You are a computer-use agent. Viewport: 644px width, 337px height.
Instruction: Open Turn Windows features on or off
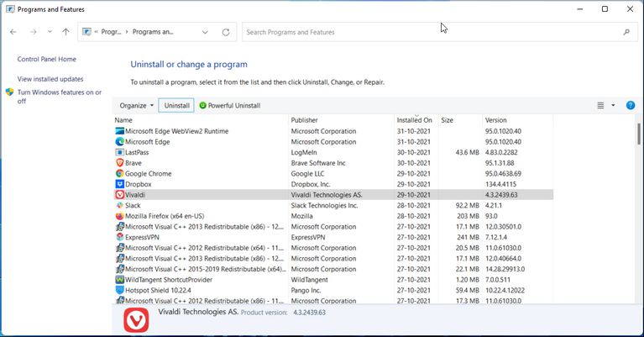point(59,97)
